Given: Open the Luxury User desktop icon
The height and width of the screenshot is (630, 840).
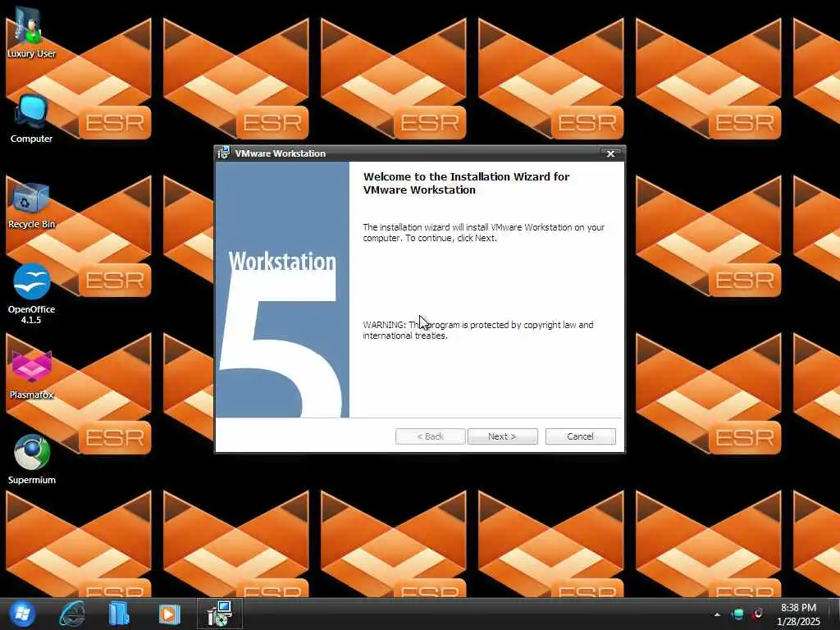Looking at the screenshot, I should click(31, 32).
